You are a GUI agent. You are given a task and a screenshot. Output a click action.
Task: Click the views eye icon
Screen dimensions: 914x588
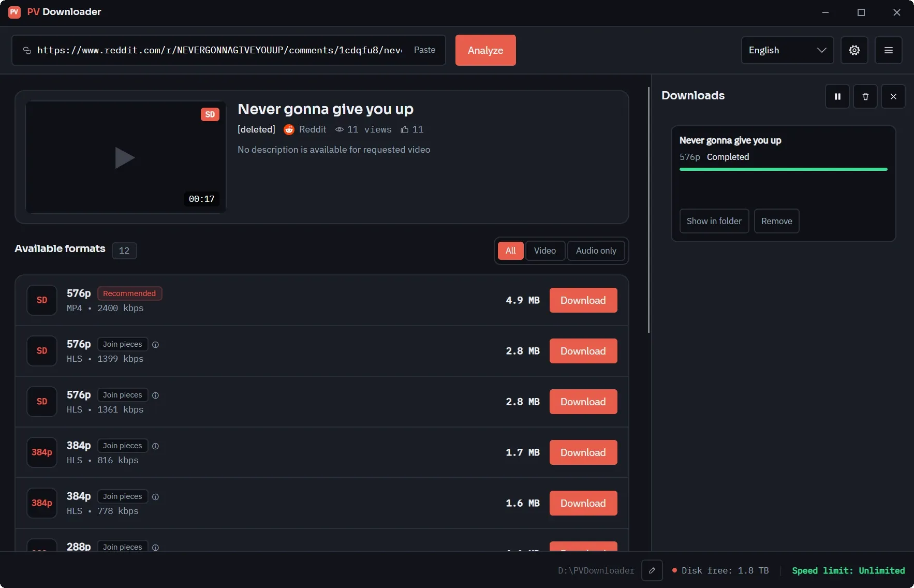pyautogui.click(x=340, y=129)
